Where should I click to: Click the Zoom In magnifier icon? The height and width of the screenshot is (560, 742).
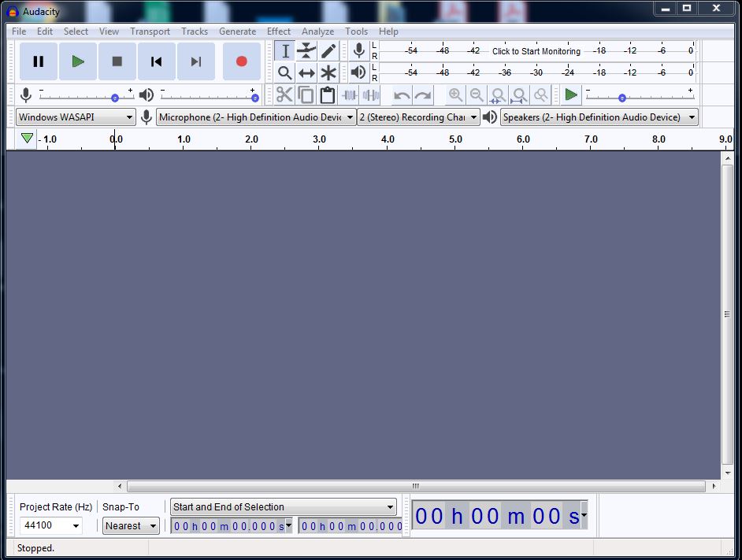pos(456,95)
